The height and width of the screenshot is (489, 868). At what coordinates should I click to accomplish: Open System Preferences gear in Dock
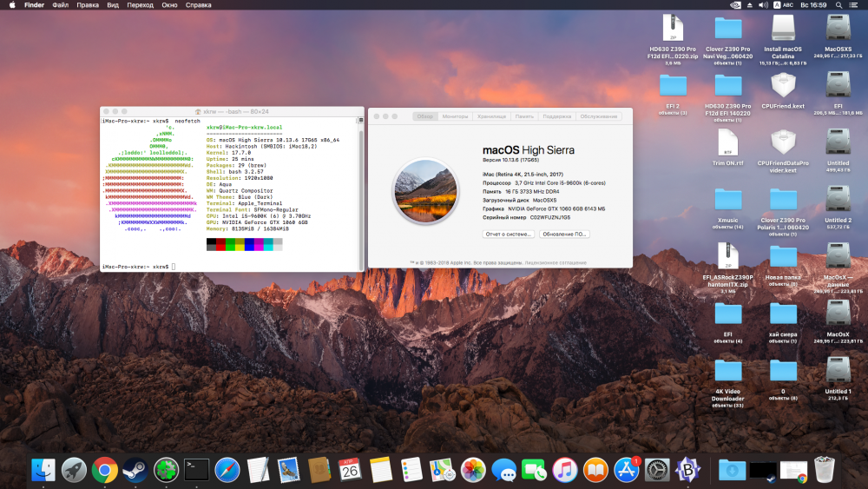[x=657, y=470]
